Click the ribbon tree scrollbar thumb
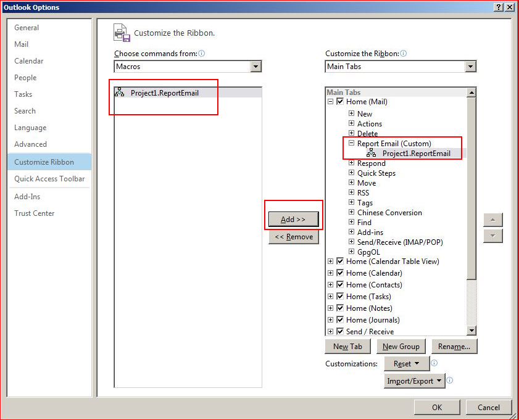This screenshot has width=519, height=420. coord(471,188)
